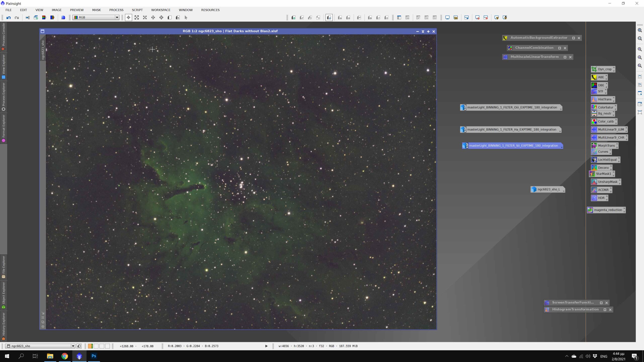
Task: Open the MorphTrans process icon
Action: (605, 146)
